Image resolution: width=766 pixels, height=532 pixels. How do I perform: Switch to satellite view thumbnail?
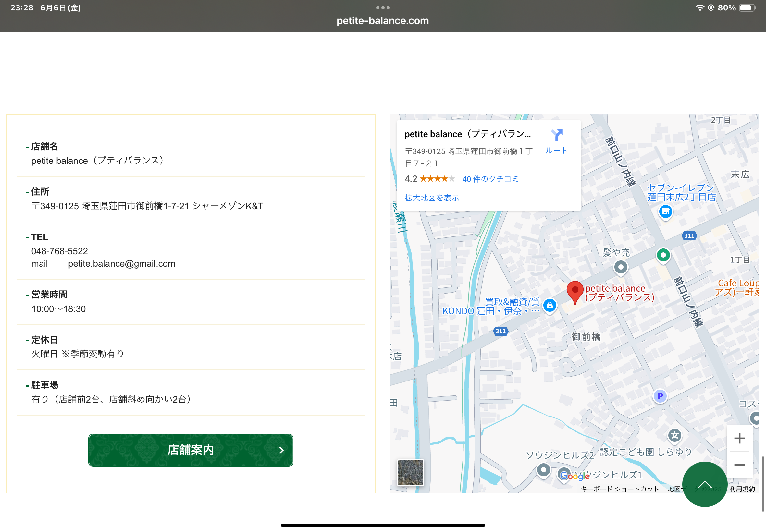pyautogui.click(x=411, y=472)
